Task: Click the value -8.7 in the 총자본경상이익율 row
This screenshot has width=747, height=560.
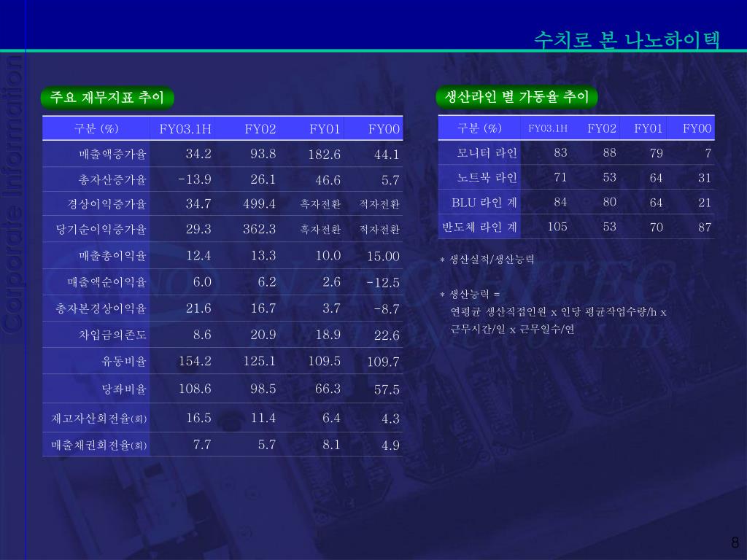Action: point(387,309)
